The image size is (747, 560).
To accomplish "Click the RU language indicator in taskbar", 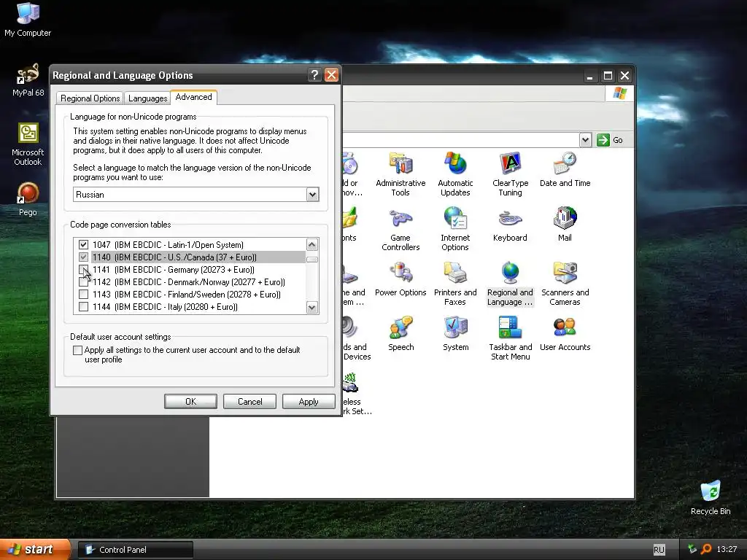I will (x=659, y=550).
